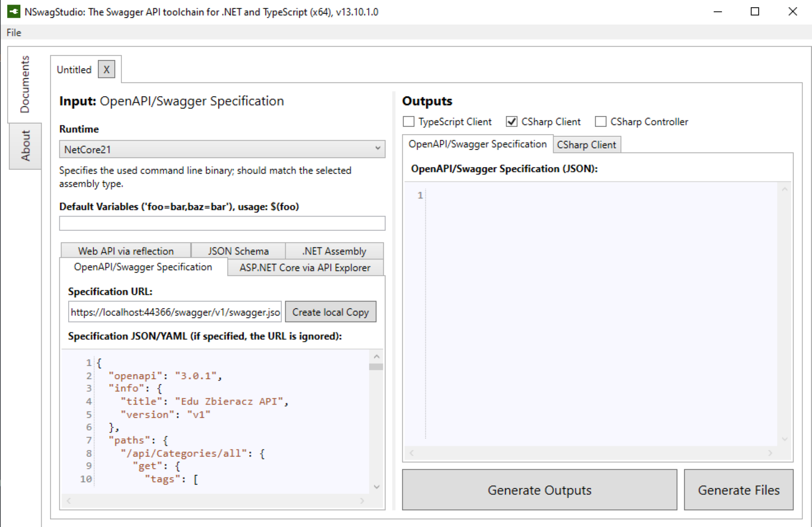Click the Create local Copy button

pyautogui.click(x=331, y=312)
